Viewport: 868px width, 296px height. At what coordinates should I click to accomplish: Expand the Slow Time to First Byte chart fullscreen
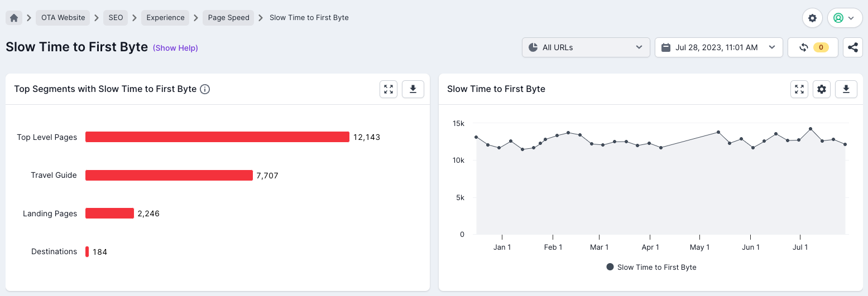(799, 89)
